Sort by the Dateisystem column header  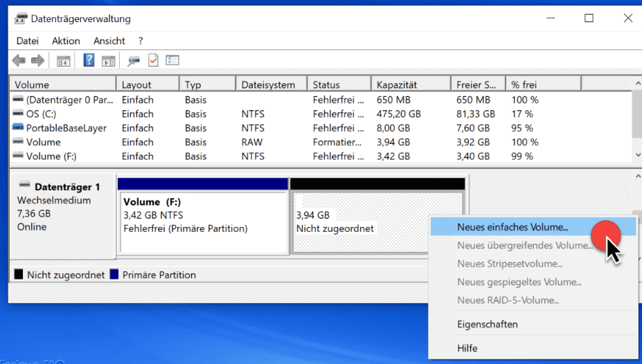pos(271,84)
